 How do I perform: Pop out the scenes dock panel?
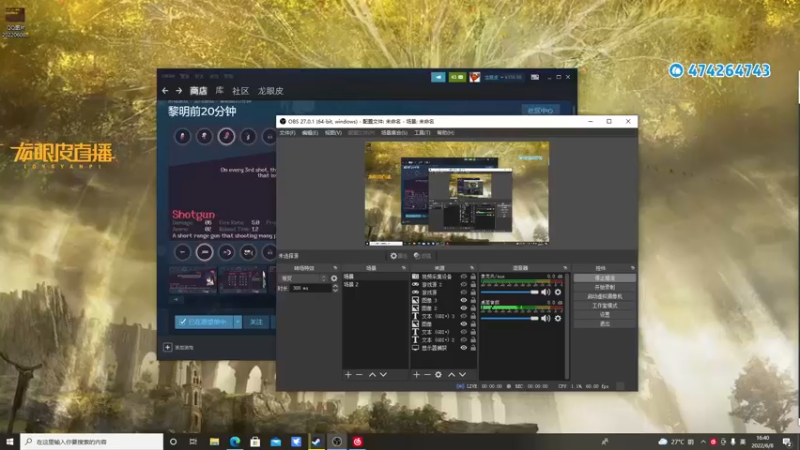[x=404, y=268]
